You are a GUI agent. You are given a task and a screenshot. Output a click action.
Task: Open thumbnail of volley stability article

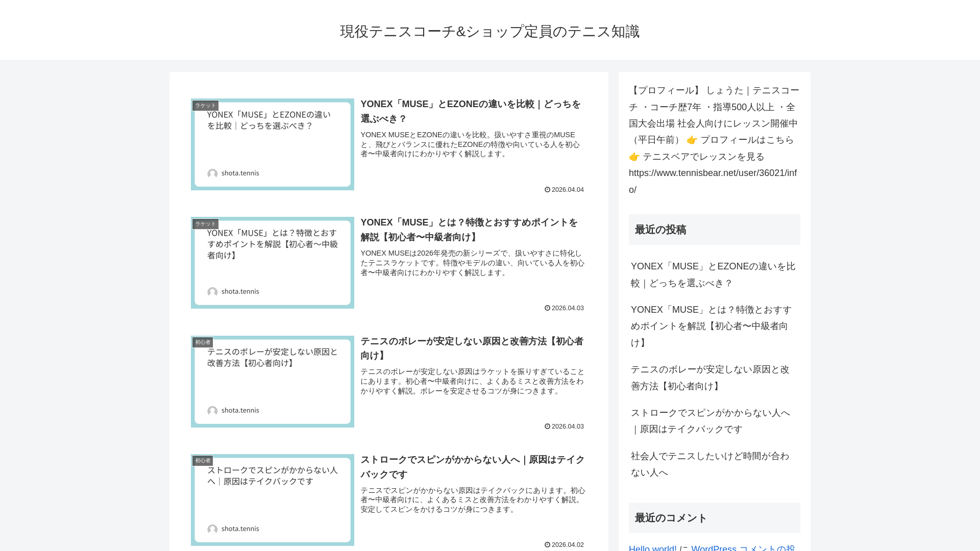(273, 382)
